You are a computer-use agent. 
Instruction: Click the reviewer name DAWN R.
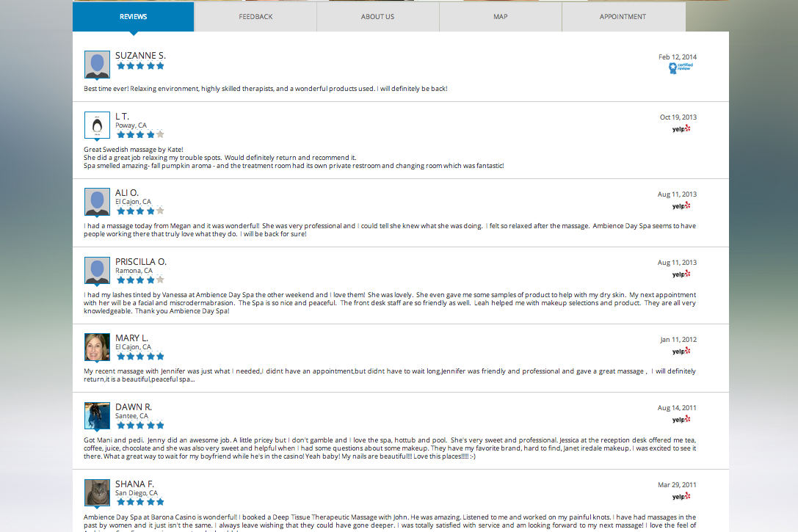tap(134, 407)
